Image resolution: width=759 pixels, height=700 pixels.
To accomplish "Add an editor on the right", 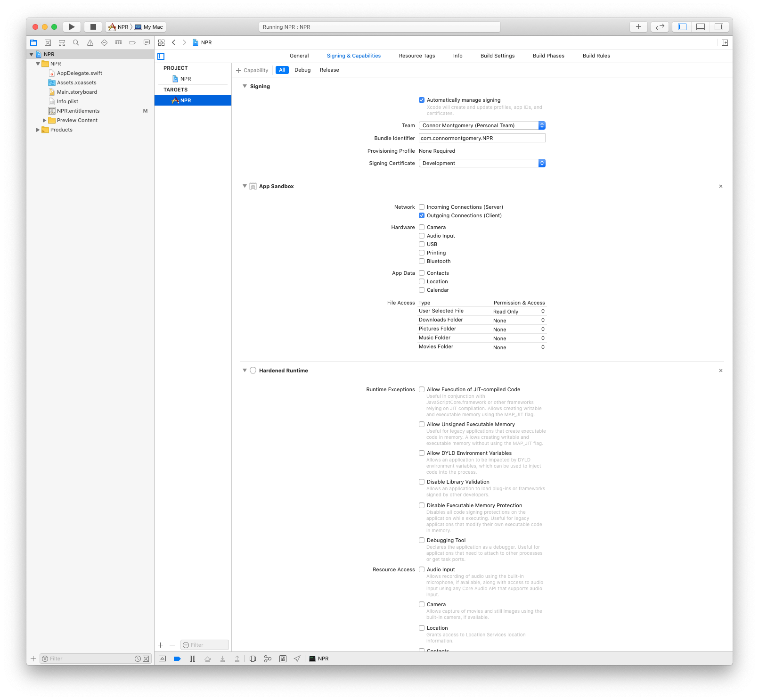I will coord(725,42).
